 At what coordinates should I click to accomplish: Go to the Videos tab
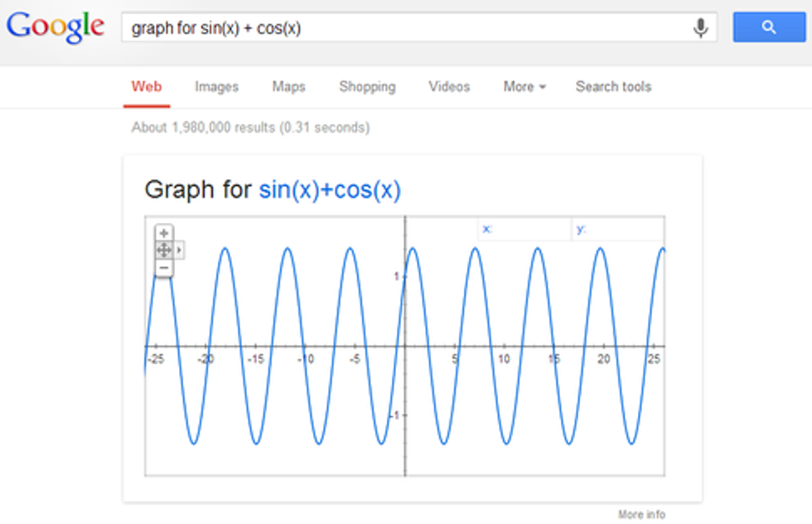pos(449,86)
